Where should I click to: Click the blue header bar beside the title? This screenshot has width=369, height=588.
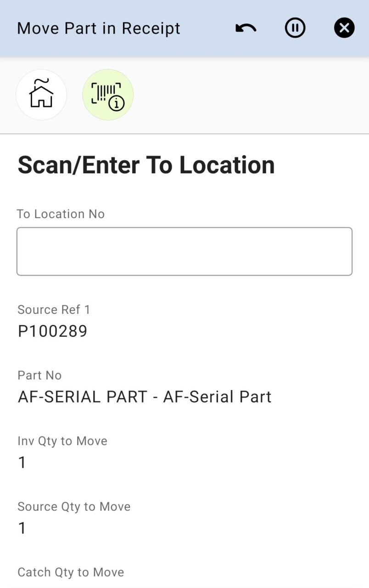[207, 28]
